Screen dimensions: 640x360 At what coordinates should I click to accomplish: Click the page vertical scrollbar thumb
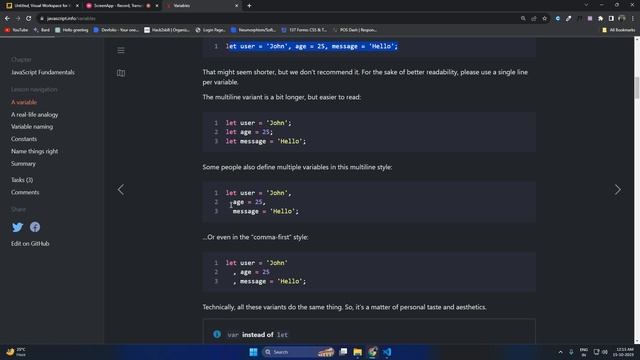(x=637, y=87)
